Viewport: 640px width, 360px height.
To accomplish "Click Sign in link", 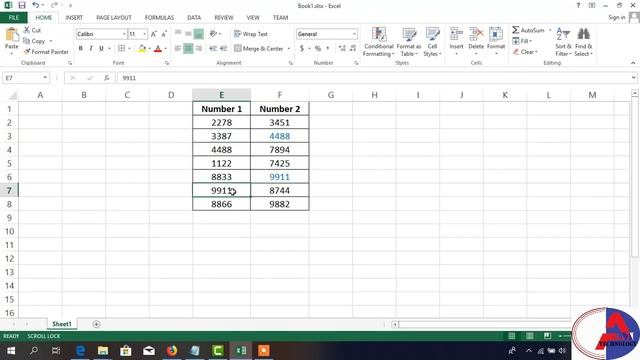I will [x=616, y=17].
